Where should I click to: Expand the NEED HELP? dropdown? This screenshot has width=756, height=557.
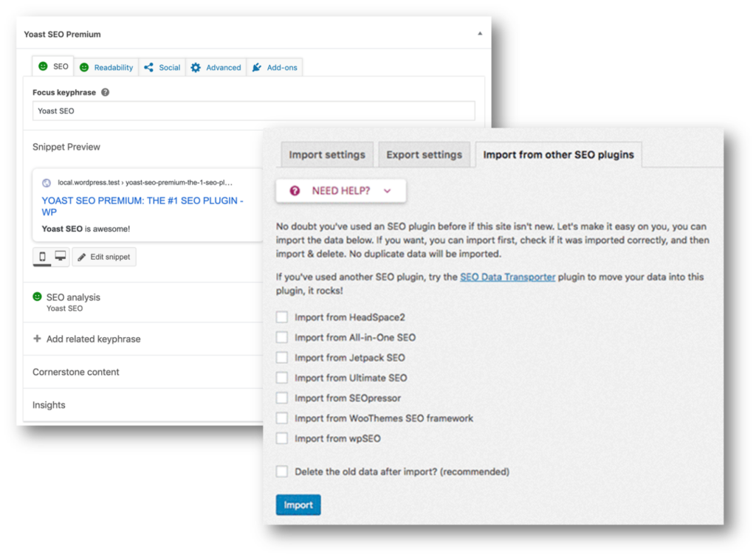340,190
